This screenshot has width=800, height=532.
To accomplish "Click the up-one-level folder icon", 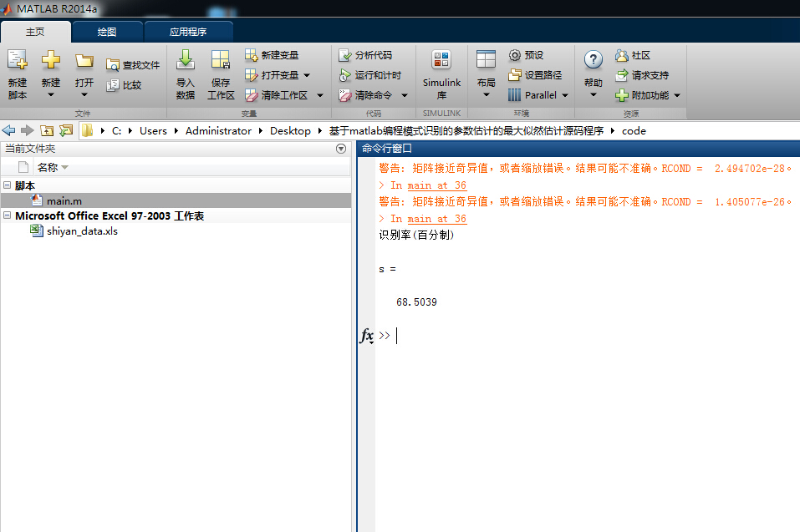I will pos(47,130).
